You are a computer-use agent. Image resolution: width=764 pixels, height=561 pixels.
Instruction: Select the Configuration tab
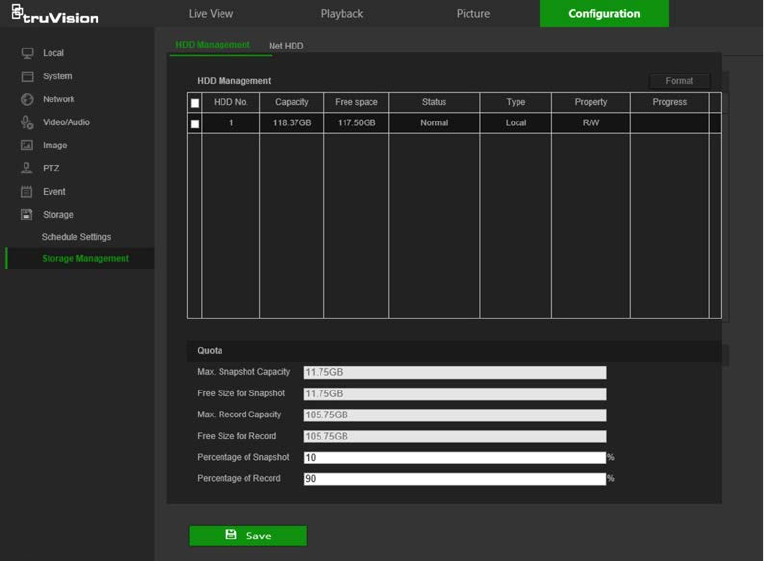coord(604,14)
